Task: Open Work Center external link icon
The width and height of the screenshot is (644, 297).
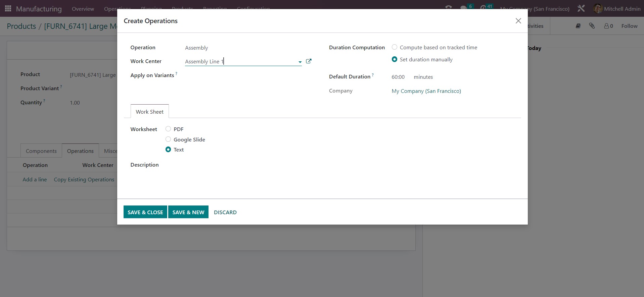Action: pos(309,61)
